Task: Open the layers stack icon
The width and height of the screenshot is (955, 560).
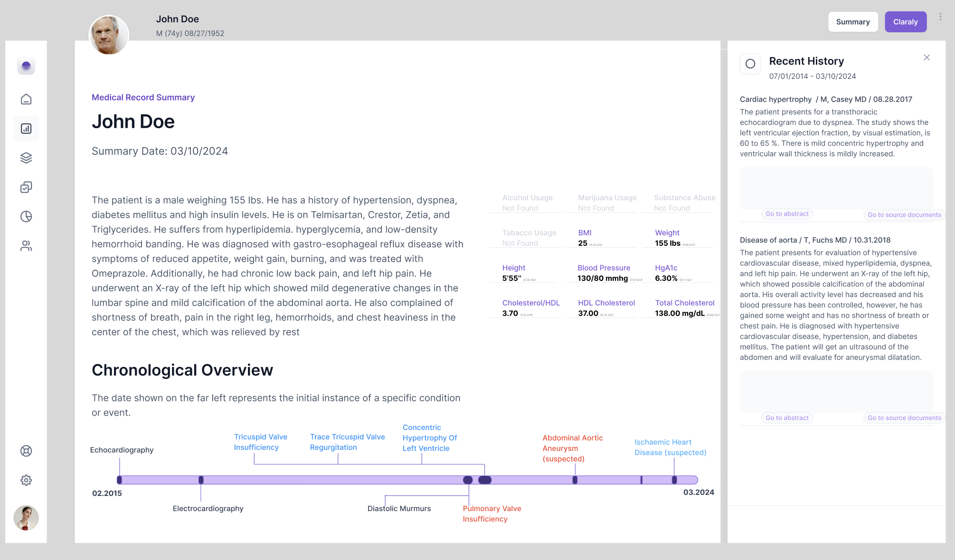Action: click(26, 158)
